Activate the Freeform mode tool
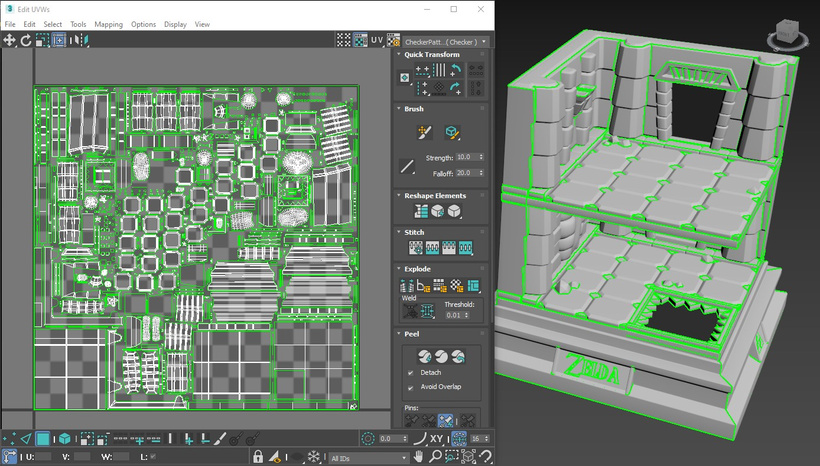Viewport: 820px width, 466px height. [x=59, y=40]
